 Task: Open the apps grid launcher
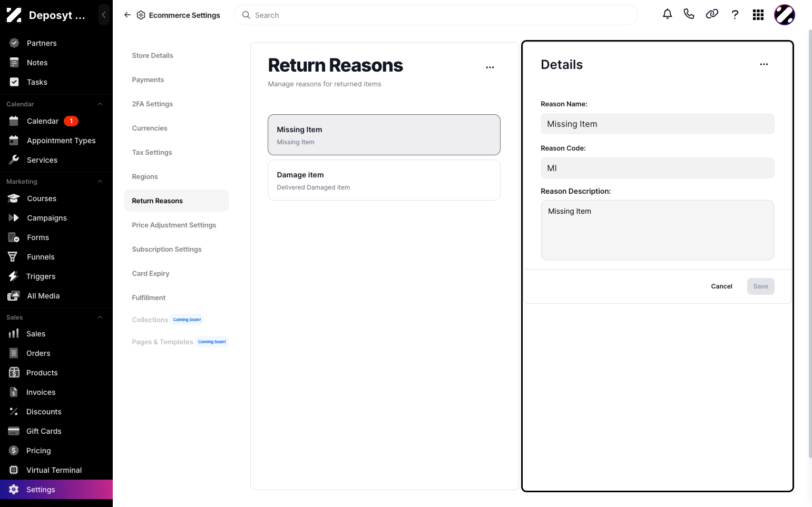click(758, 15)
